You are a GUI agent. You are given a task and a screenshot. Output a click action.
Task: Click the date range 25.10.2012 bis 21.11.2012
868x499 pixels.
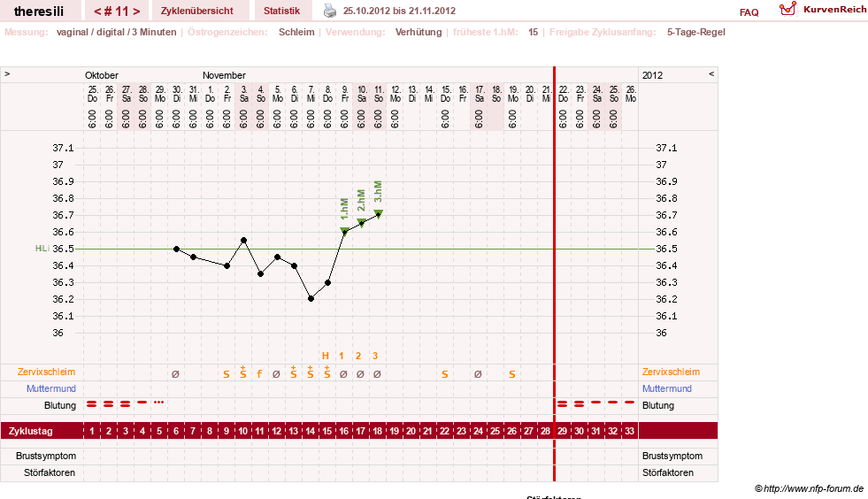[x=399, y=12]
